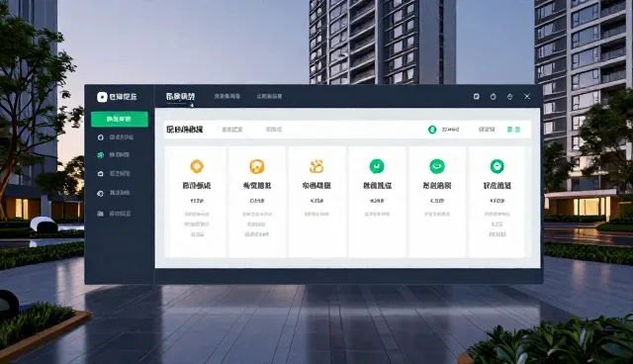Click the gray link left of green link
633x364 pixels.
(487, 130)
